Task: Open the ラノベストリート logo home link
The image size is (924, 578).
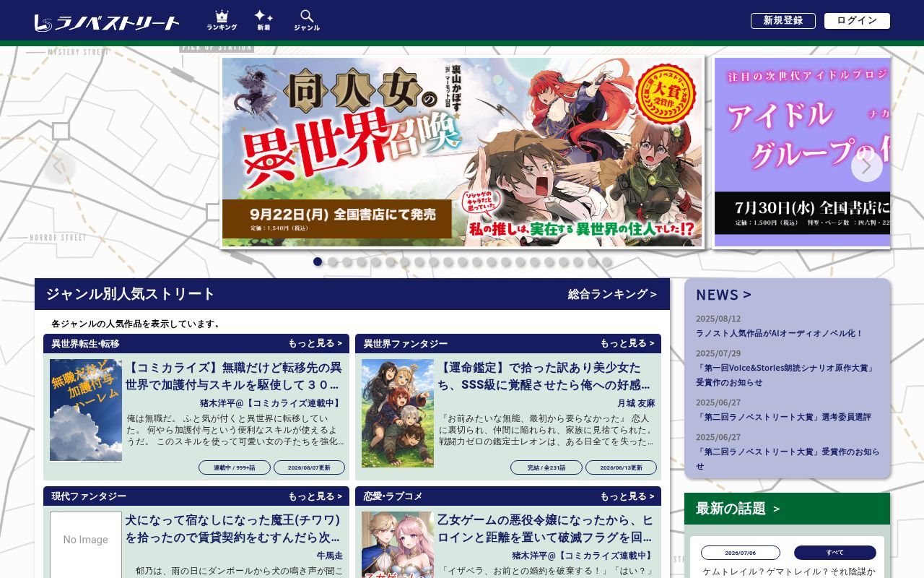Action: [x=107, y=23]
